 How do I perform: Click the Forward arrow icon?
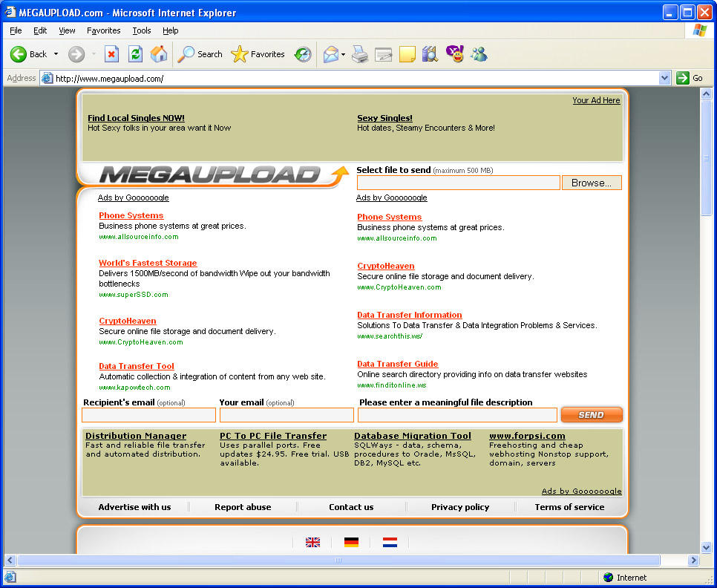(76, 54)
